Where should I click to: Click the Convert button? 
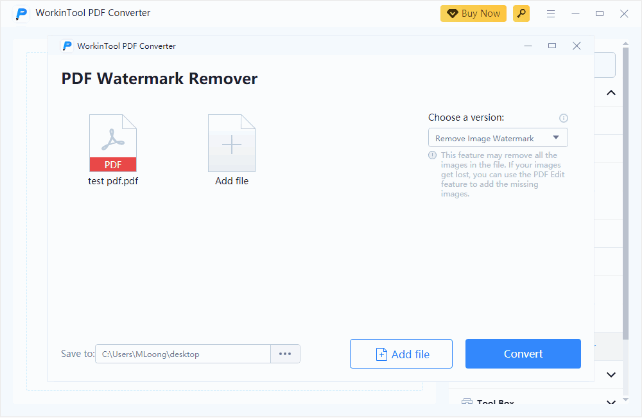tap(523, 354)
